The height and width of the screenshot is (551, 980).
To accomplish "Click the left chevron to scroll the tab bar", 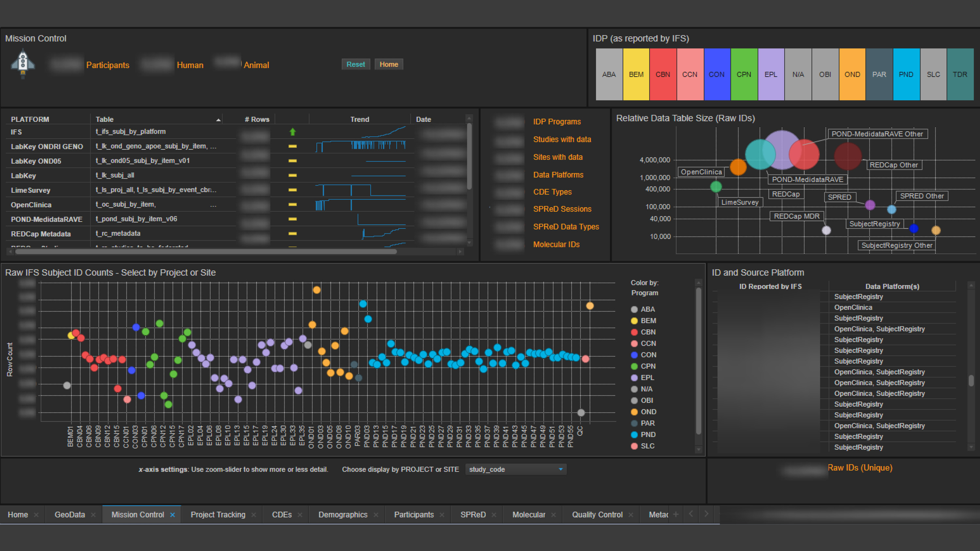I will (691, 514).
